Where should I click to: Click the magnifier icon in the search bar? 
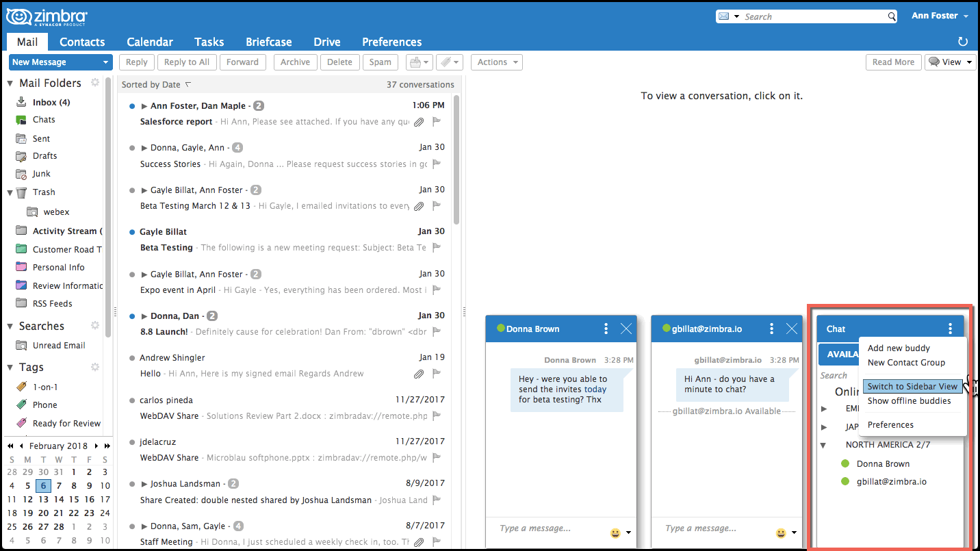[891, 16]
